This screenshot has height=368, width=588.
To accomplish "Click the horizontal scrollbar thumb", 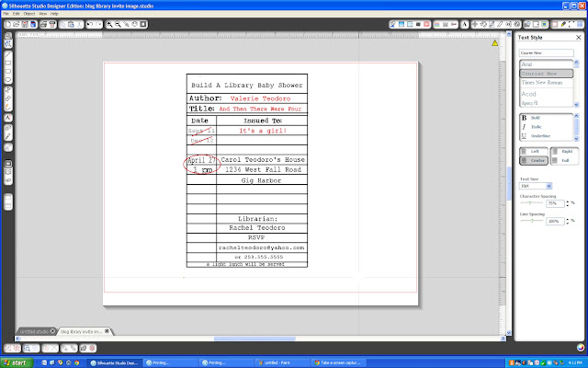I will pyautogui.click(x=255, y=339).
